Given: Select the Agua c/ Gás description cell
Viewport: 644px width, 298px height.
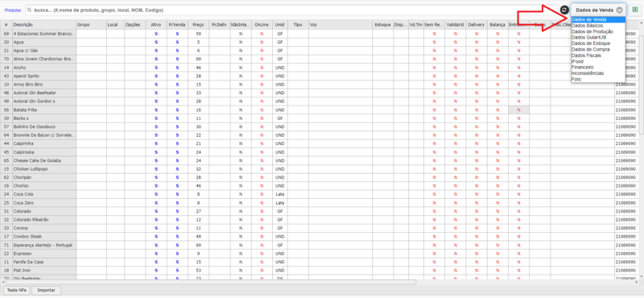Looking at the screenshot, I should [44, 51].
